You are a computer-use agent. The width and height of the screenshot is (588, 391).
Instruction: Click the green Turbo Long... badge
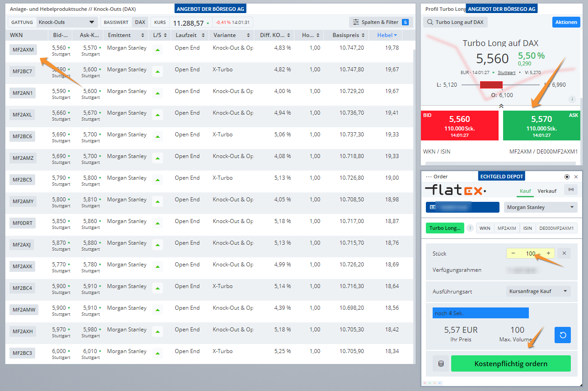[445, 228]
